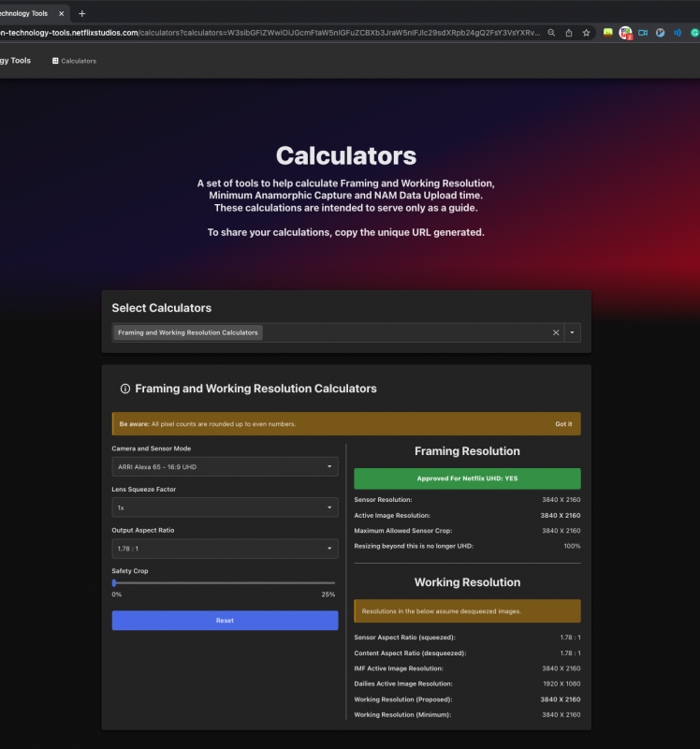
Task: Click the share icon in address bar
Action: pos(569,33)
